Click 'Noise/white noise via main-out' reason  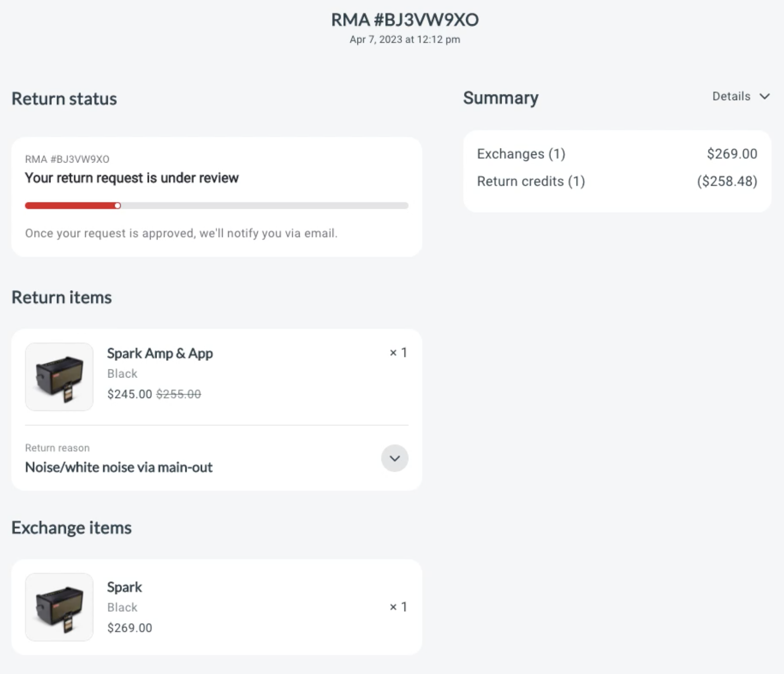pos(119,467)
